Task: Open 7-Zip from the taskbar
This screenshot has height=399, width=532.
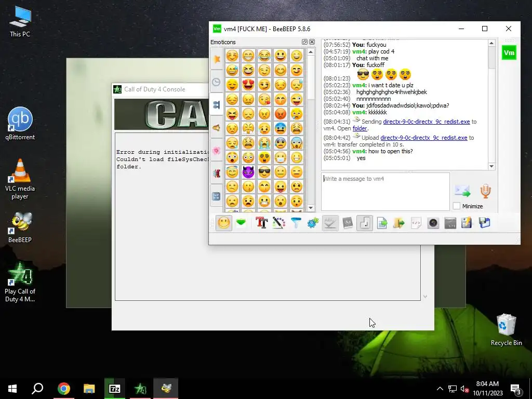Action: (115, 389)
